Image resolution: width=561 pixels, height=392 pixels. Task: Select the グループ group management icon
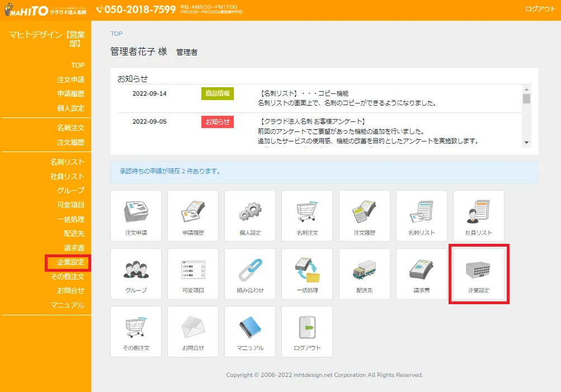135,274
